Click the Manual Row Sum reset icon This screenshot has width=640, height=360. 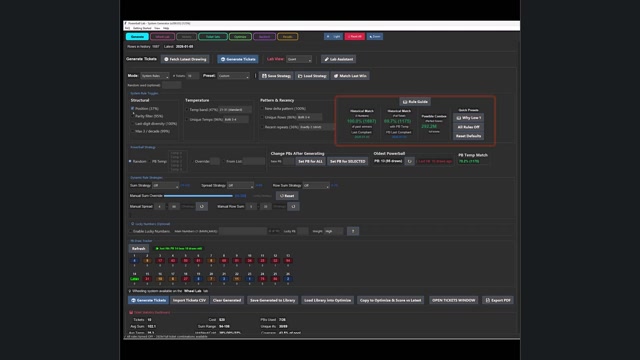(x=293, y=207)
